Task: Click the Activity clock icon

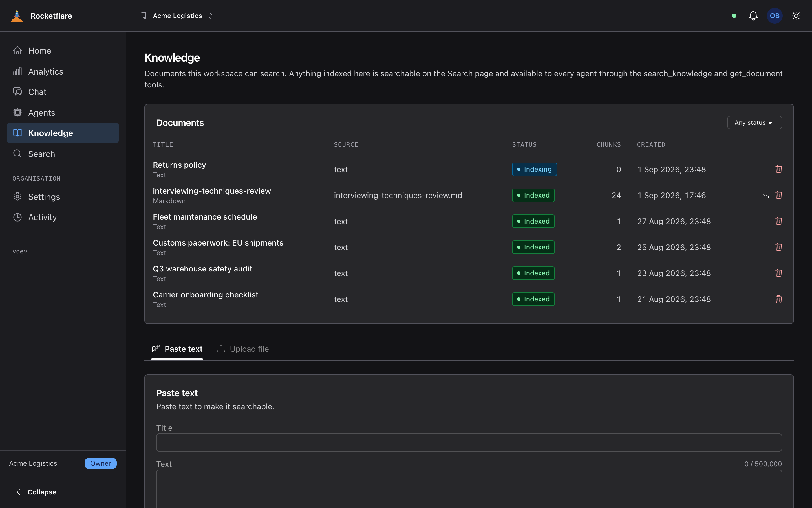Action: [17, 217]
